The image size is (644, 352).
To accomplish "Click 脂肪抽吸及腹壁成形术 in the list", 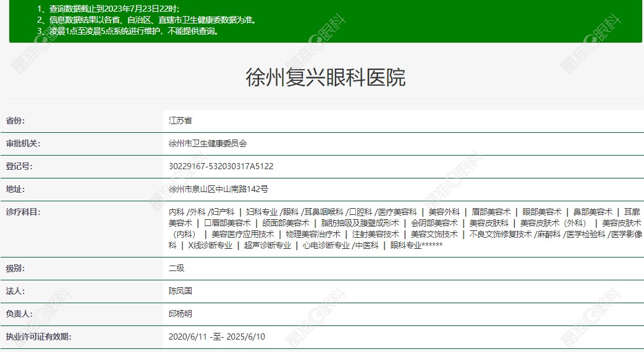I will (x=360, y=223).
